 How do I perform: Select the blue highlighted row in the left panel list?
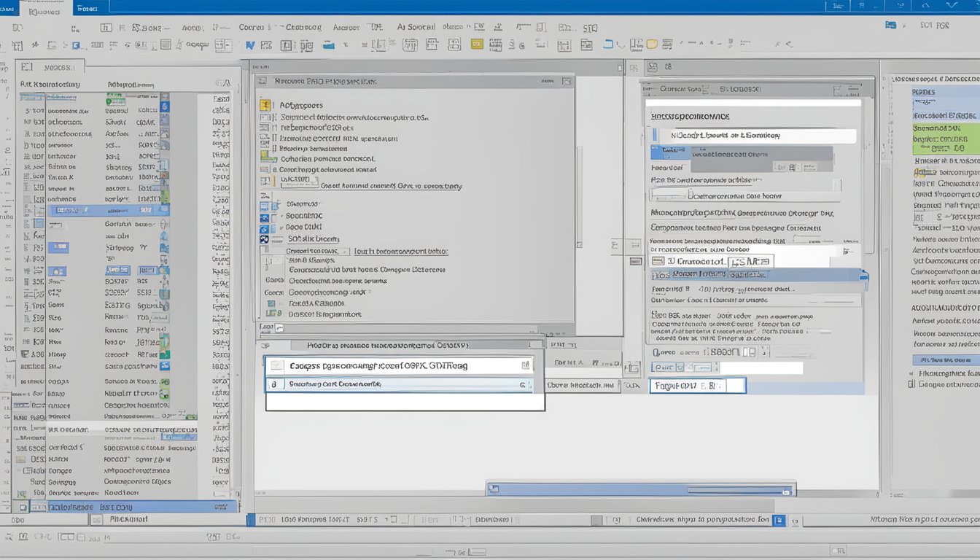[x=109, y=210]
